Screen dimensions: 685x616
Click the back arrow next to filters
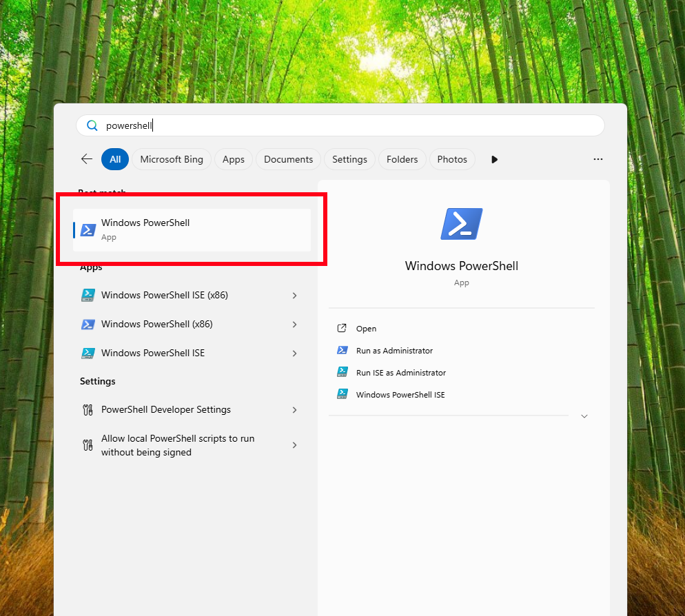tap(86, 158)
